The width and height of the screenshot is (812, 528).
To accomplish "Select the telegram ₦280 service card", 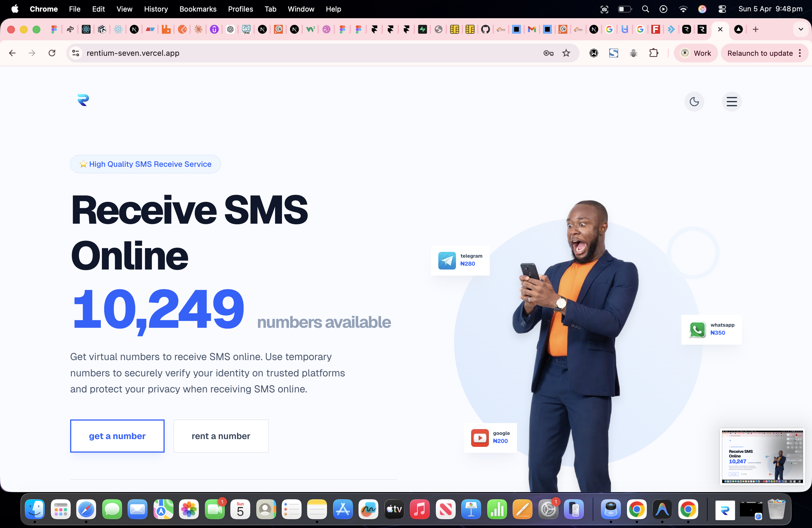I will tap(460, 260).
